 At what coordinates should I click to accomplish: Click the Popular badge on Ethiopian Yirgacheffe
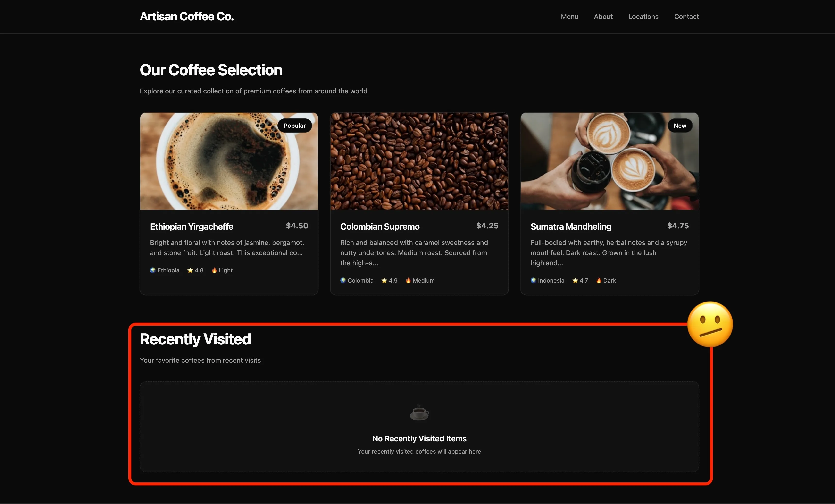[294, 126]
